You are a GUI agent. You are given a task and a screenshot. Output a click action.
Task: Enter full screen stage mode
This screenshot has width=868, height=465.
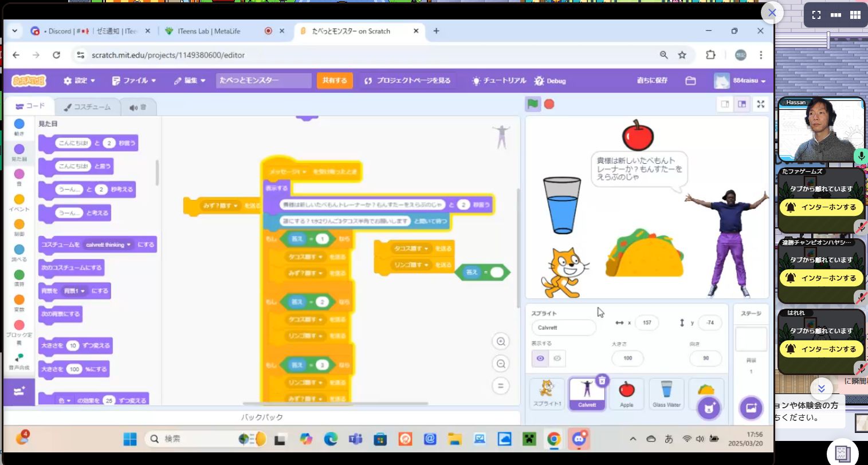click(x=760, y=104)
